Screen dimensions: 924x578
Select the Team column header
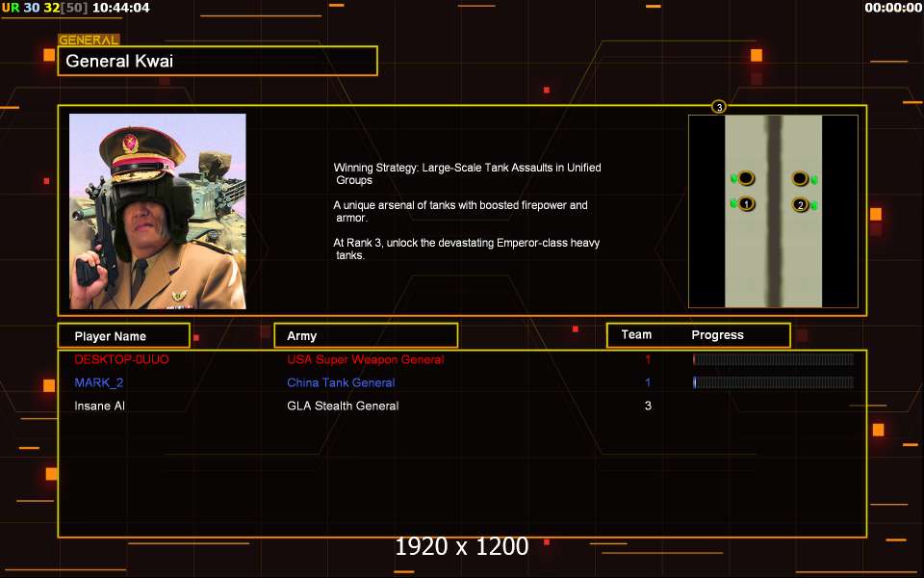click(x=636, y=334)
